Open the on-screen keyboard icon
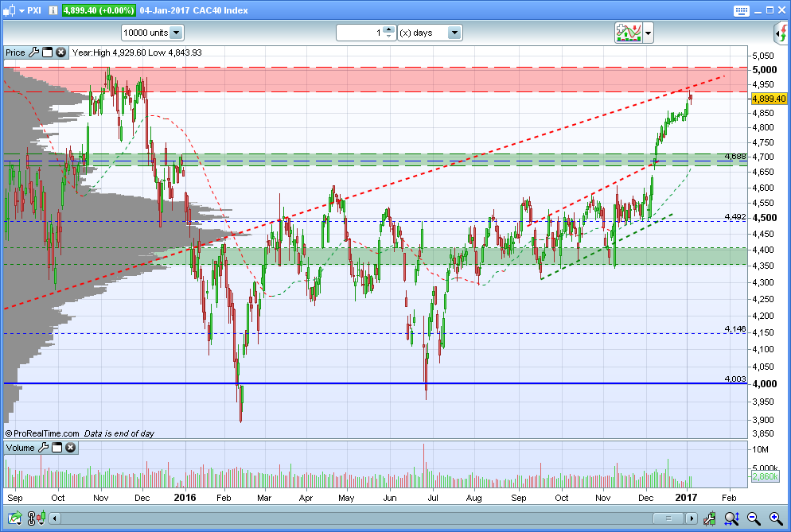 pyautogui.click(x=741, y=10)
